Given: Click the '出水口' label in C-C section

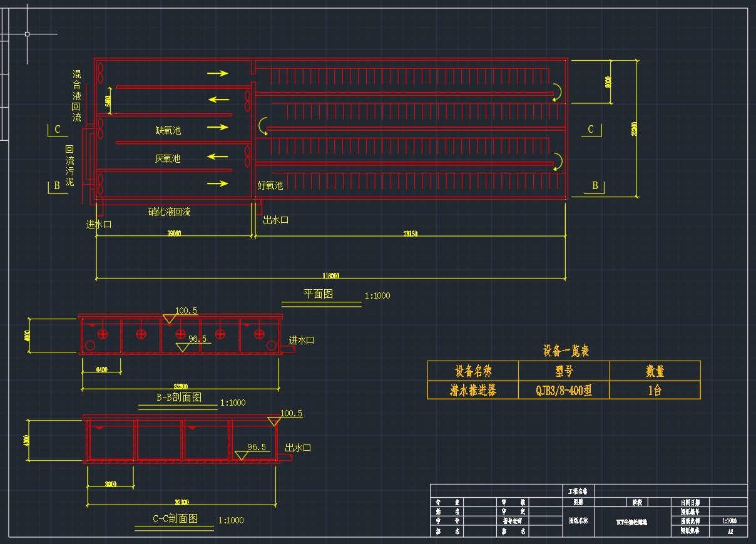Looking at the screenshot, I should 298,448.
